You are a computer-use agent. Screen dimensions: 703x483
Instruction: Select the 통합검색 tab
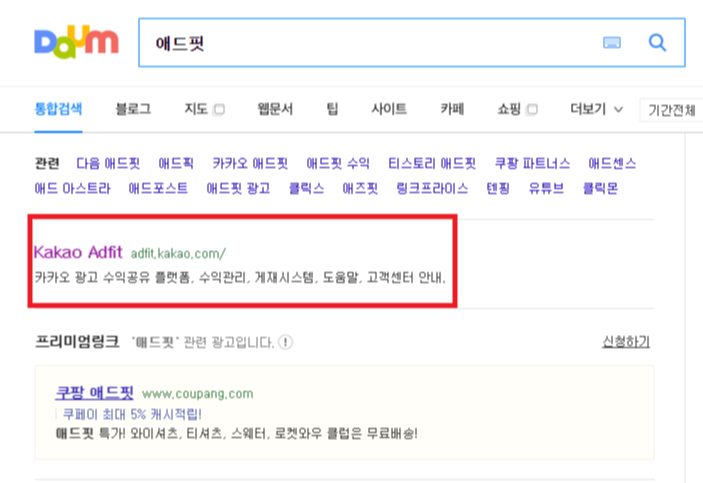(58, 109)
